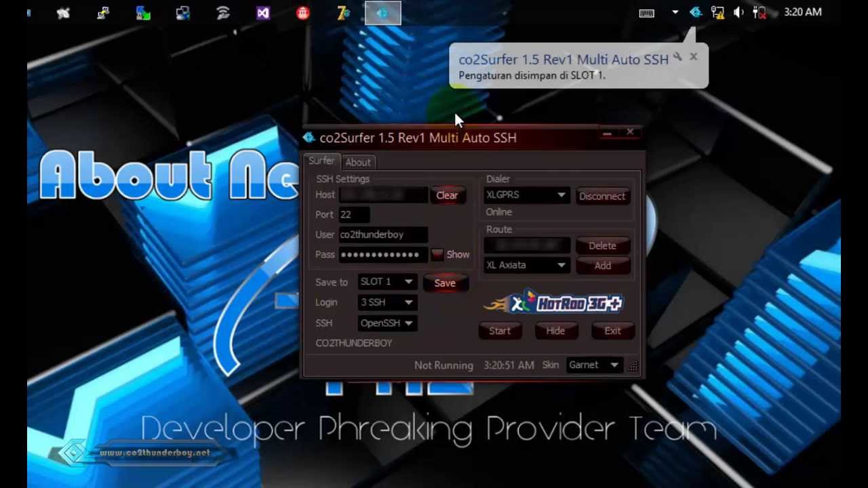The width and height of the screenshot is (868, 488).
Task: Click the 3:20 AM system clock
Action: click(803, 12)
